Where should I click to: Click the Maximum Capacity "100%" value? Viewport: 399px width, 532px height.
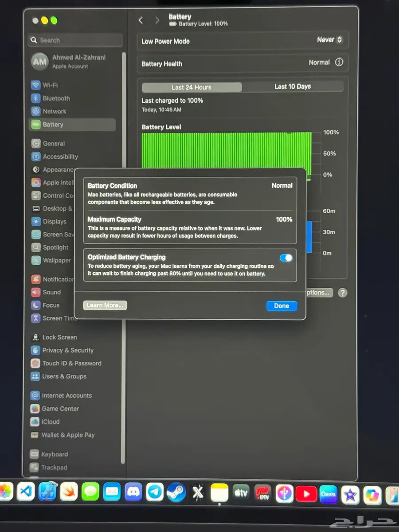tap(284, 219)
